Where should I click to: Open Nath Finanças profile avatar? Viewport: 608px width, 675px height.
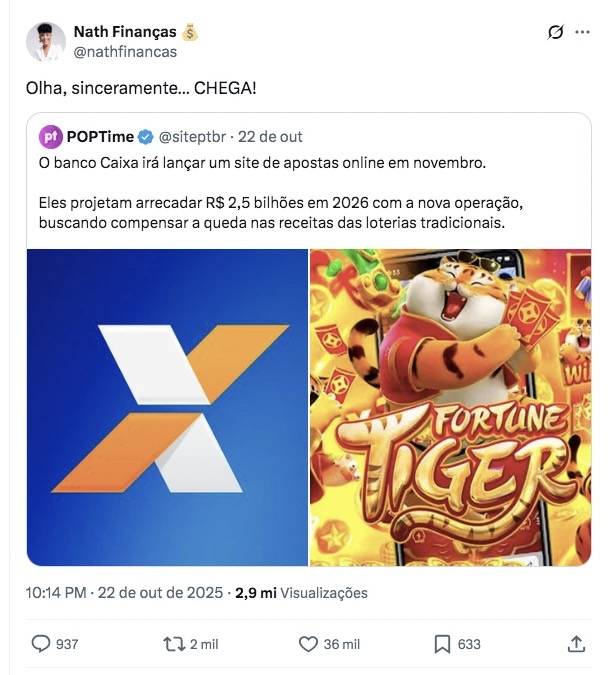coord(45,42)
